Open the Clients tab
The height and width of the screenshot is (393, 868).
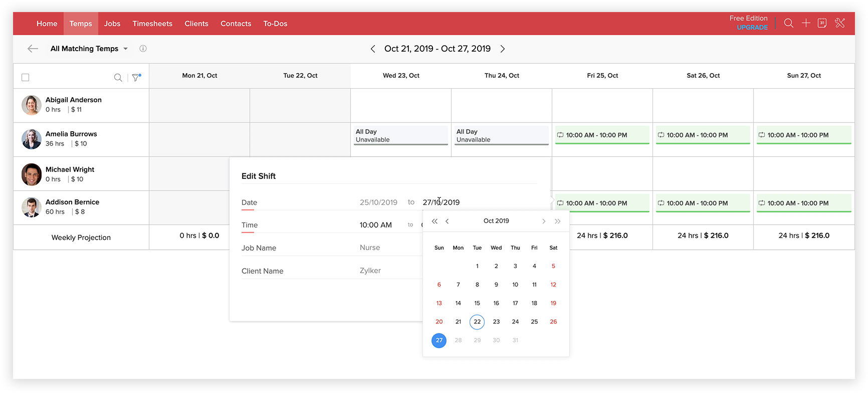click(x=196, y=24)
